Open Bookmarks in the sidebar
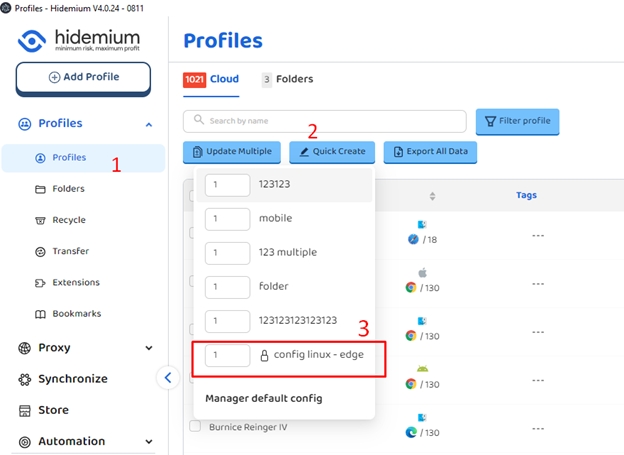The image size is (624, 455). (76, 314)
